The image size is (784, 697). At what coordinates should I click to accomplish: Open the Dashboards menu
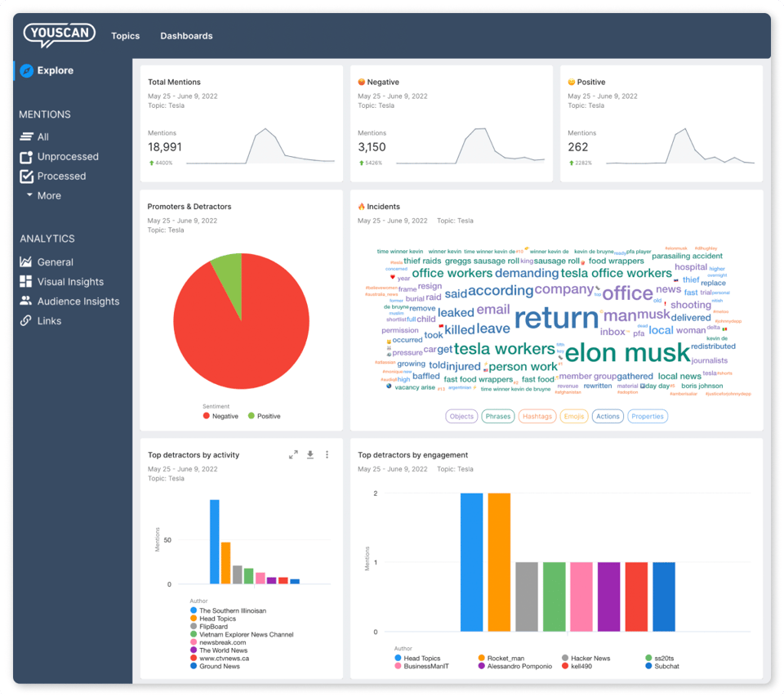click(186, 36)
